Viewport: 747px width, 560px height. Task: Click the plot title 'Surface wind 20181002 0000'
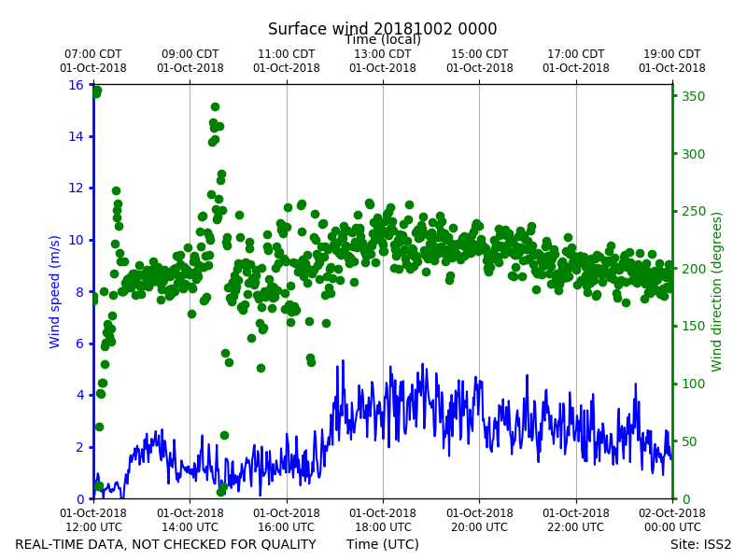click(x=382, y=29)
